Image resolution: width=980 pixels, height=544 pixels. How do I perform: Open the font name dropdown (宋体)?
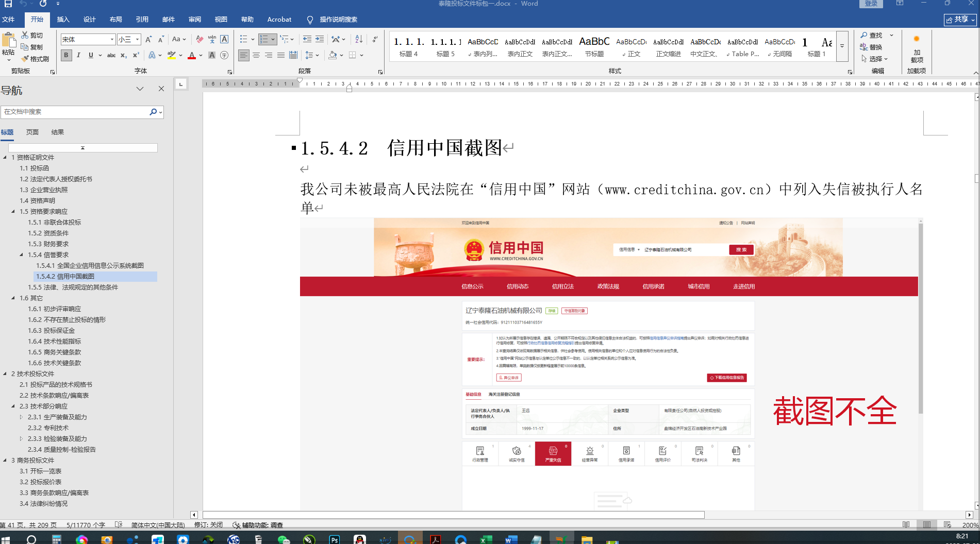pos(112,40)
